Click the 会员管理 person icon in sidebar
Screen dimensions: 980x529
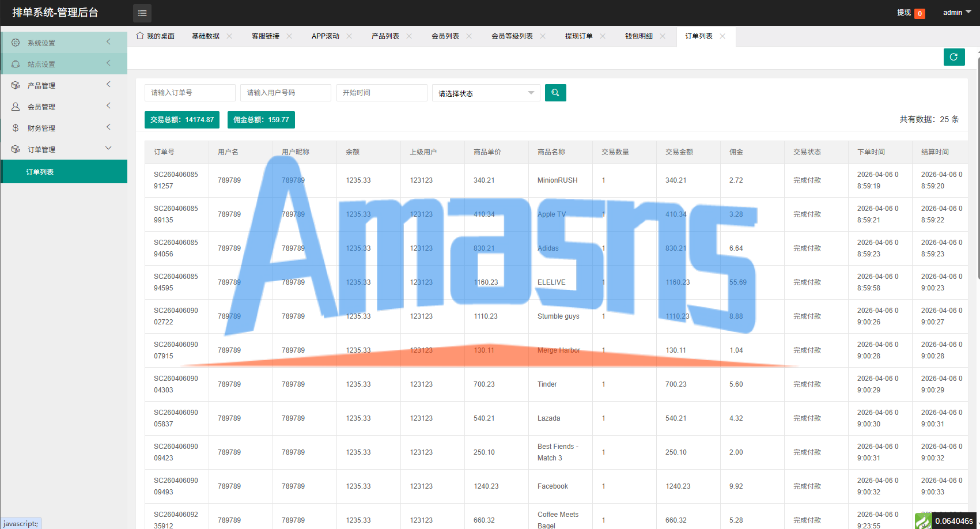point(16,107)
